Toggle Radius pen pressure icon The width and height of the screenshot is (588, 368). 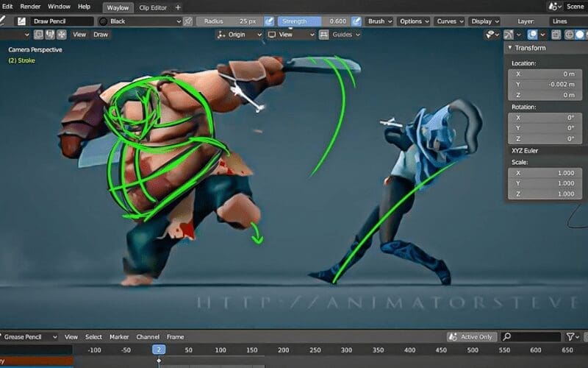269,21
